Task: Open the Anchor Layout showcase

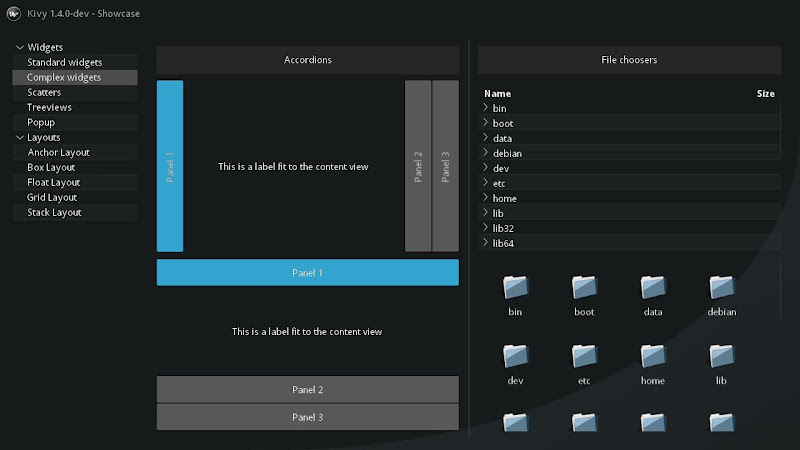Action: 75,153
